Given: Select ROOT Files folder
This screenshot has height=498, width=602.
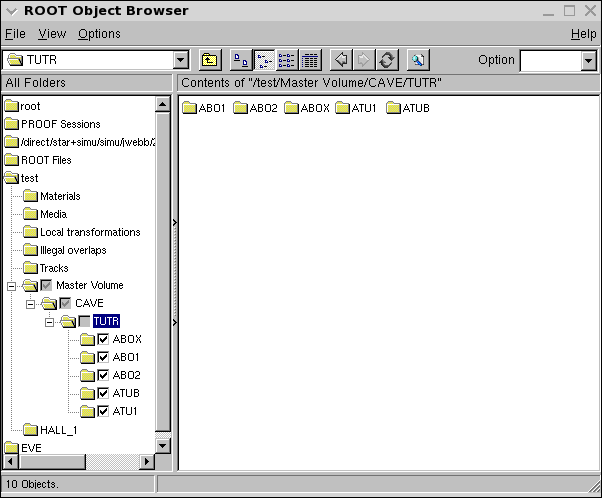Looking at the screenshot, I should tap(38, 160).
